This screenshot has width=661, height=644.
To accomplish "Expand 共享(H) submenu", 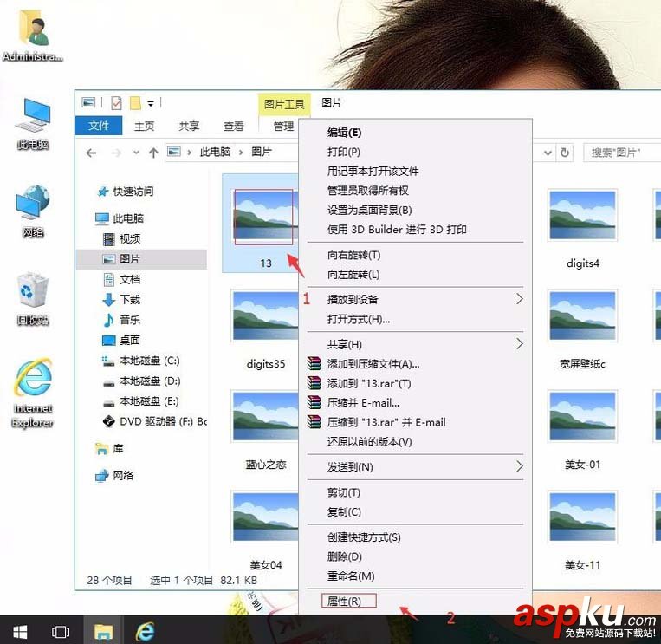I will tap(415, 344).
